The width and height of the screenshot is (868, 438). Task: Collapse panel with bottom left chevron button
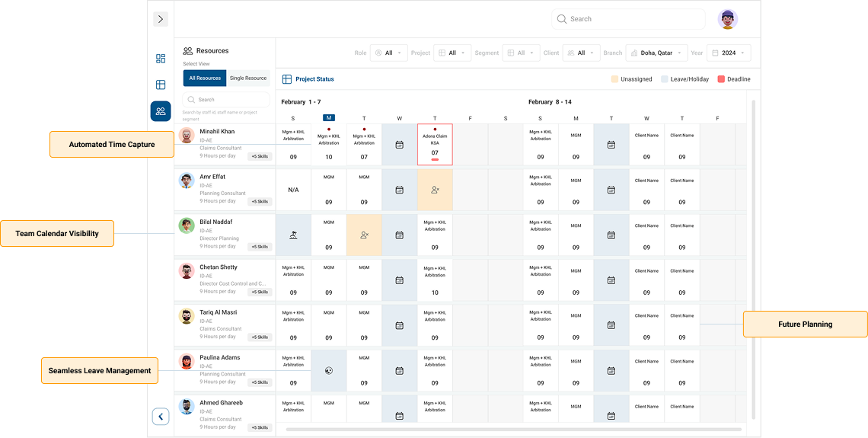[161, 416]
